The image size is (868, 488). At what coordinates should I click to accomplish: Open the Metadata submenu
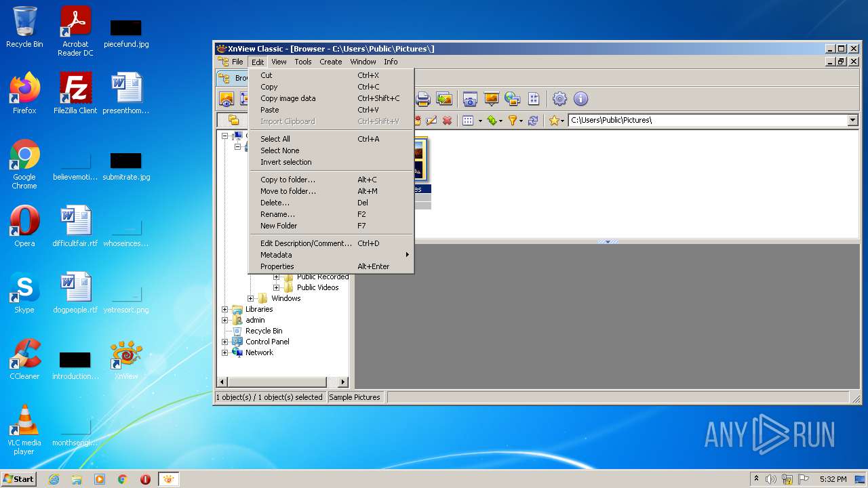click(276, 255)
